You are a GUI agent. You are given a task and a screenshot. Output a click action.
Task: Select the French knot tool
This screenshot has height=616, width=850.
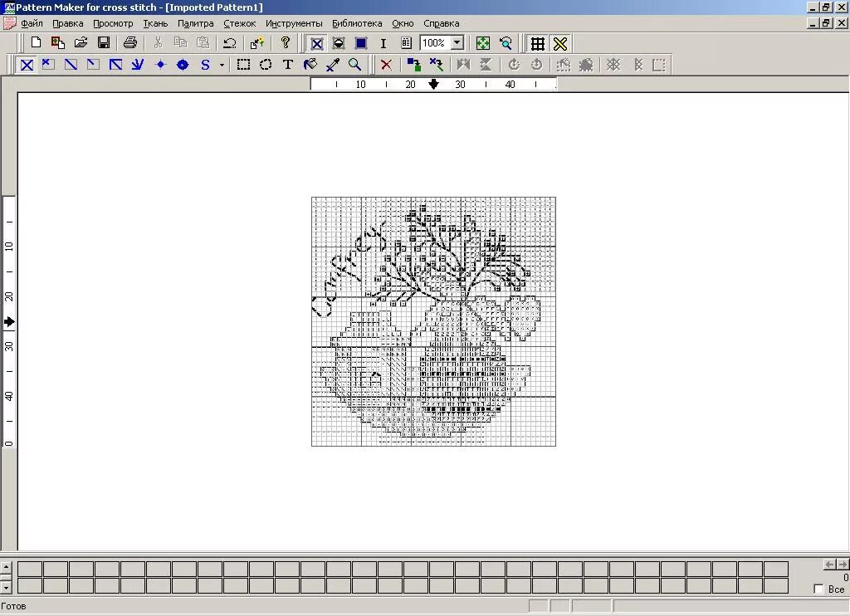click(x=160, y=64)
